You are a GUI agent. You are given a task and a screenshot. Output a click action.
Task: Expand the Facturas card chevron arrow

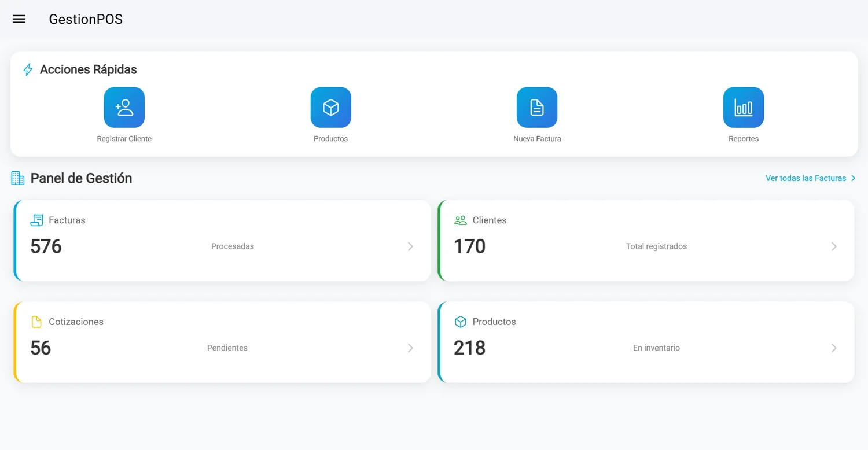coord(410,246)
